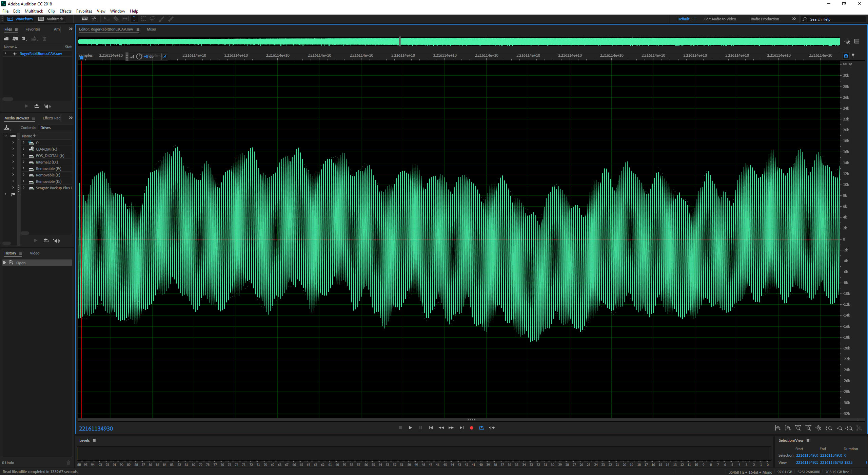Image resolution: width=868 pixels, height=475 pixels.
Task: Switch to Multitrack view
Action: pyautogui.click(x=51, y=19)
